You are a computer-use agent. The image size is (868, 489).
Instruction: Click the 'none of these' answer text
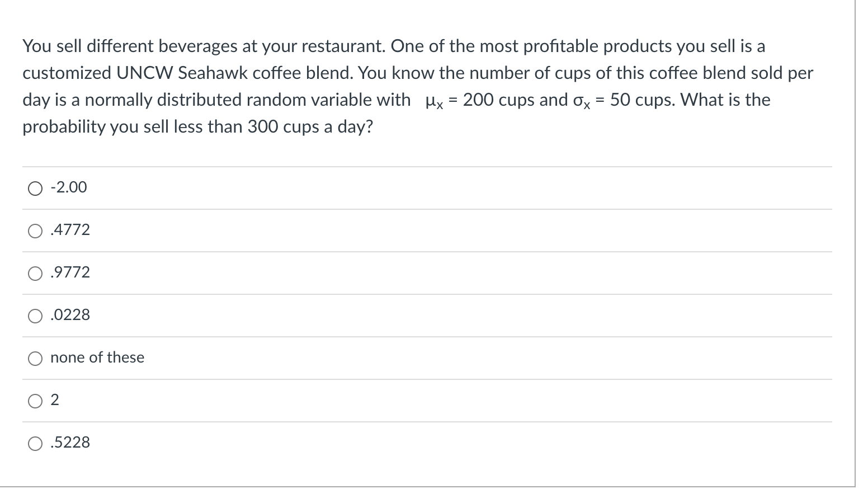(x=97, y=358)
